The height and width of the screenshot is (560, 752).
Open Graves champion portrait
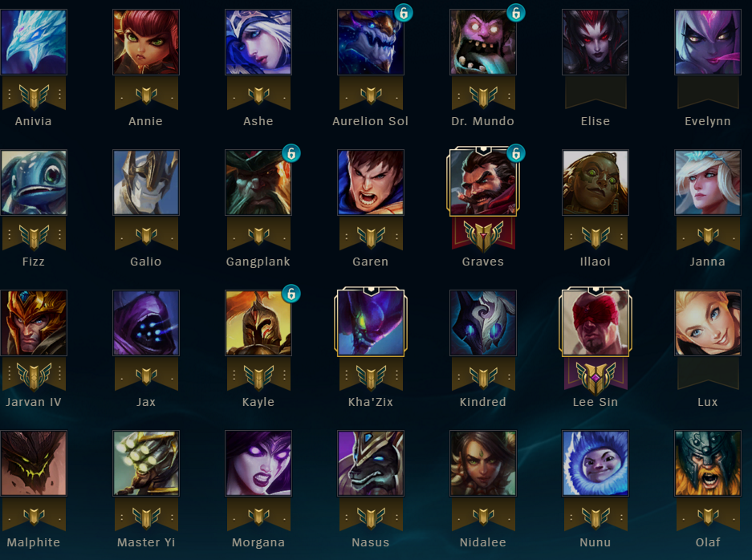point(483,182)
